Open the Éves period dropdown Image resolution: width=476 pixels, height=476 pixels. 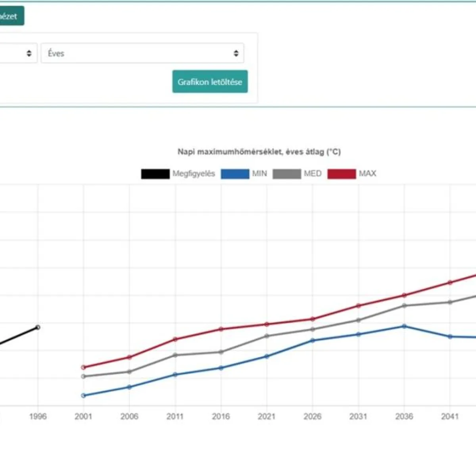142,53
